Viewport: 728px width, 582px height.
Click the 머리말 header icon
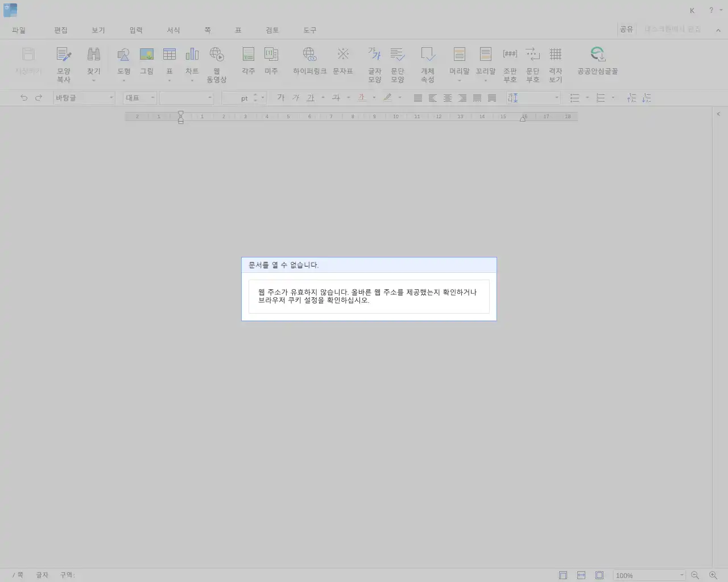[x=460, y=55]
